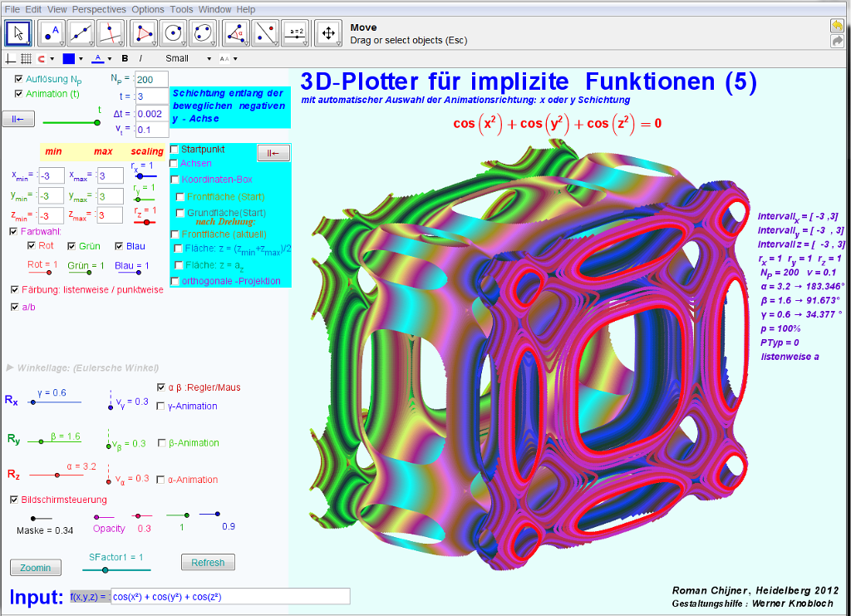The width and height of the screenshot is (851, 616).
Task: Uncheck the Animation (t) checkbox
Action: coord(19,94)
